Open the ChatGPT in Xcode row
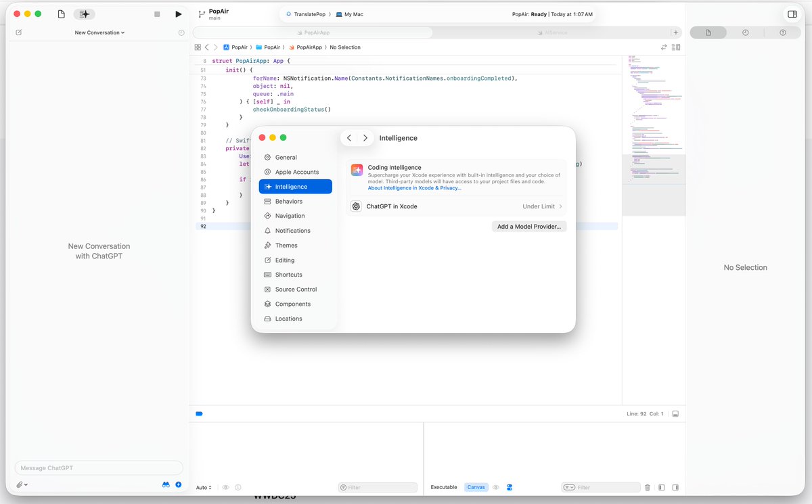The height and width of the screenshot is (504, 812). [x=457, y=206]
